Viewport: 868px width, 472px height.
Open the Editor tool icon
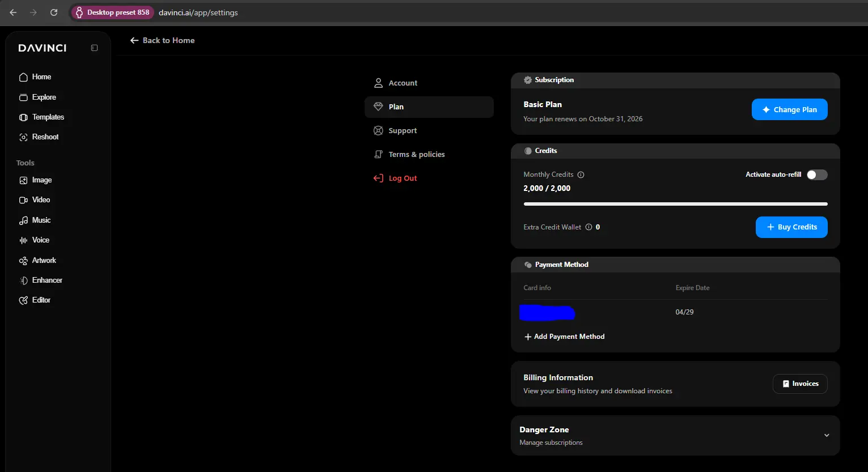23,300
